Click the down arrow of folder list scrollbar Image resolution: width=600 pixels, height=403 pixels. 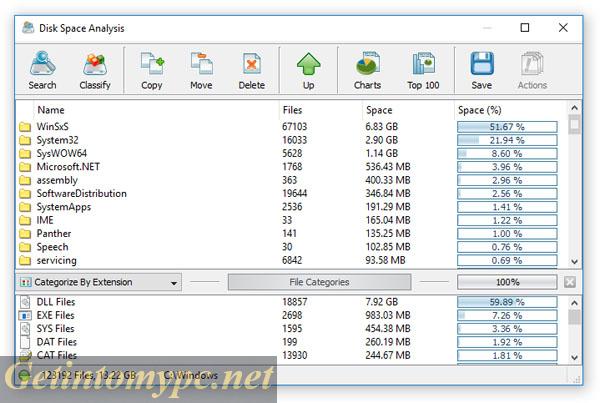574,262
